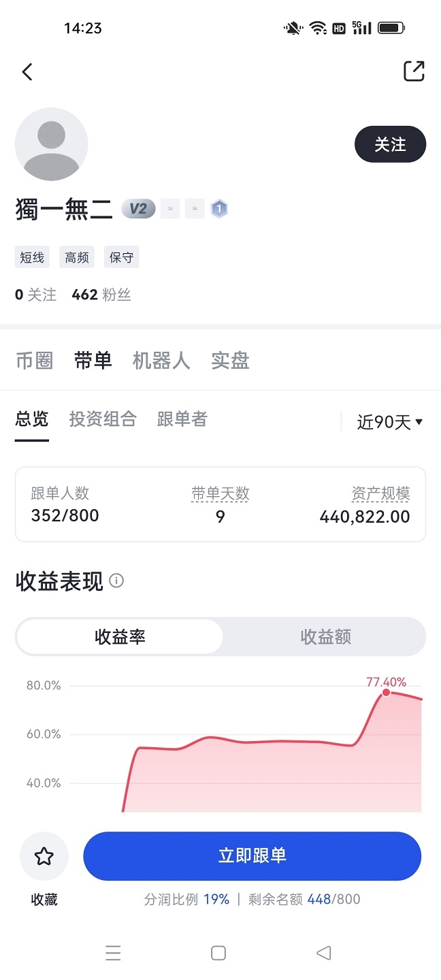Image resolution: width=441 pixels, height=980 pixels.
Task: Select the 实盘 tab
Action: 230,361
